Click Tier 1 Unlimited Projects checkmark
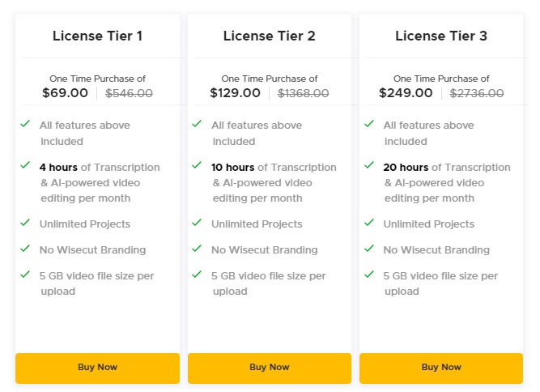The image size is (540, 392). pyautogui.click(x=25, y=222)
